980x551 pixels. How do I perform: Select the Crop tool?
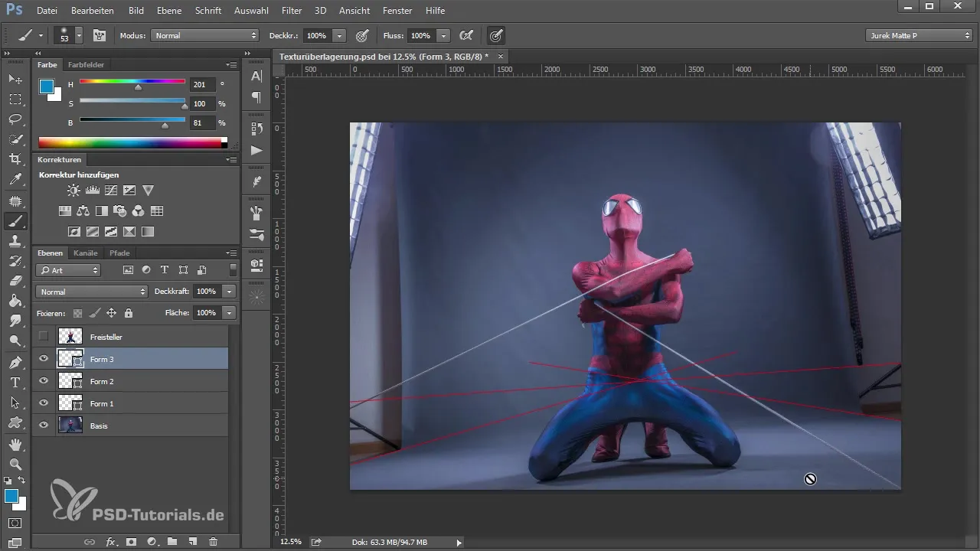coord(15,159)
